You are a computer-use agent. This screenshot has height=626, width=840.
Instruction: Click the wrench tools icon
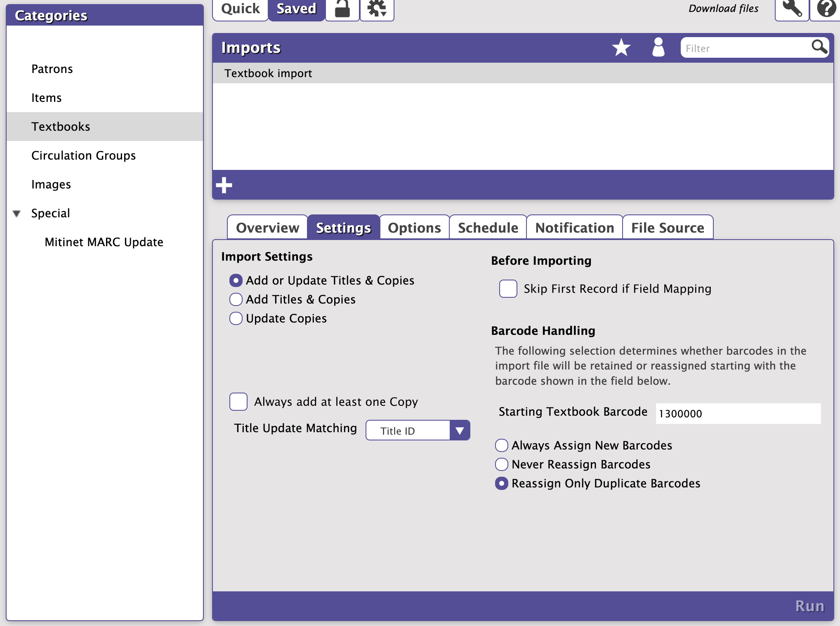(x=791, y=8)
